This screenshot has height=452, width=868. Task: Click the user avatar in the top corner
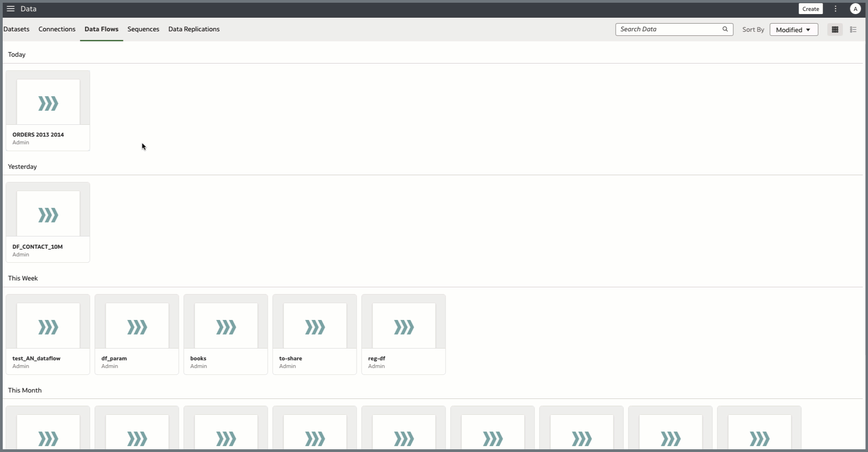pos(855,9)
